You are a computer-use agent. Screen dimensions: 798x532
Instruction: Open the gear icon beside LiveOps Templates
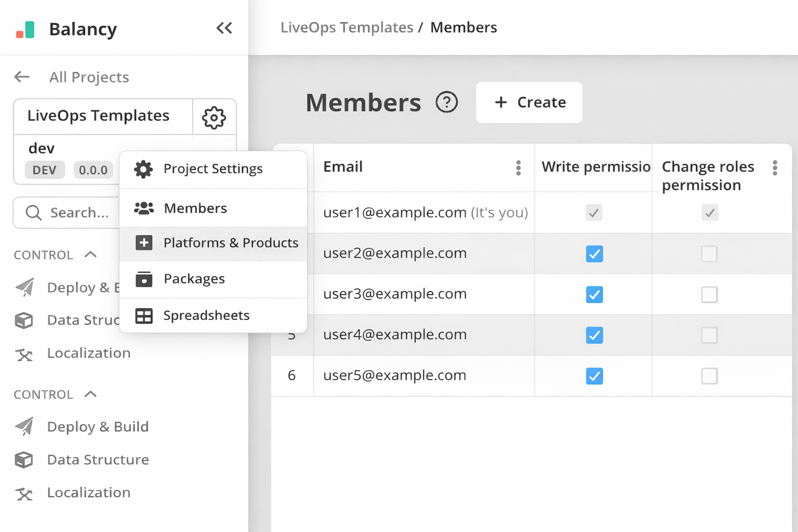tap(214, 117)
